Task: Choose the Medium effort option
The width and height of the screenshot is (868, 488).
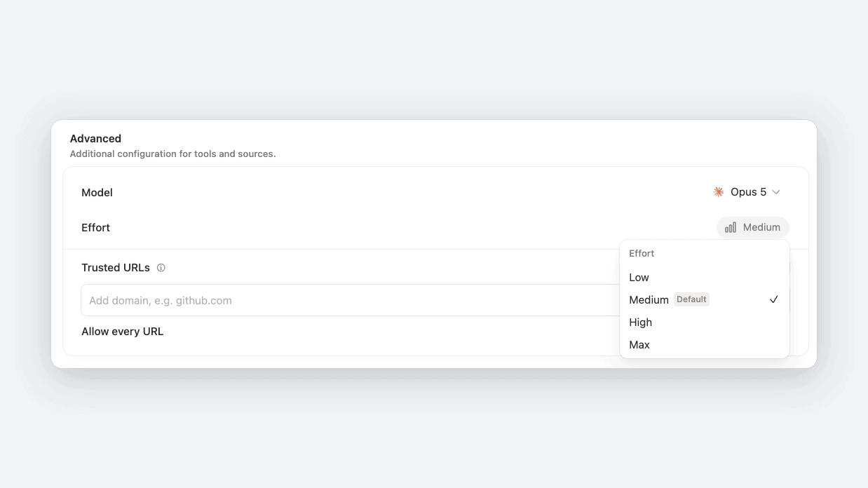Action: (x=705, y=300)
